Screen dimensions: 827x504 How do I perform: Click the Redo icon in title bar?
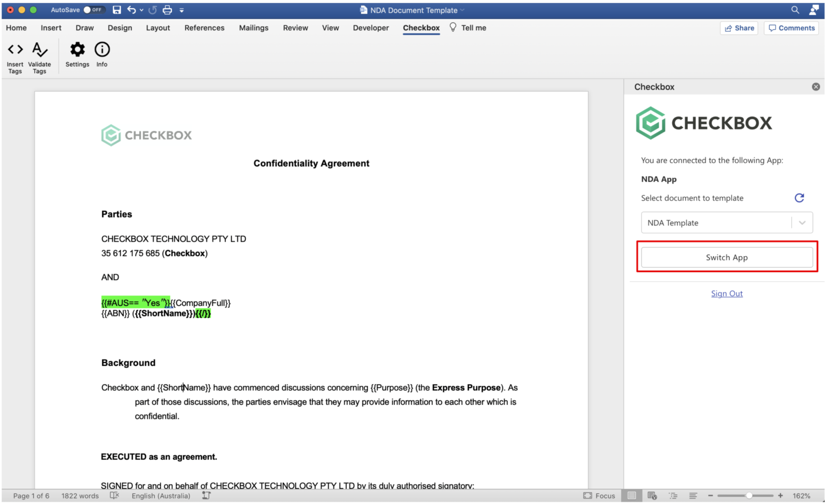[x=152, y=10]
